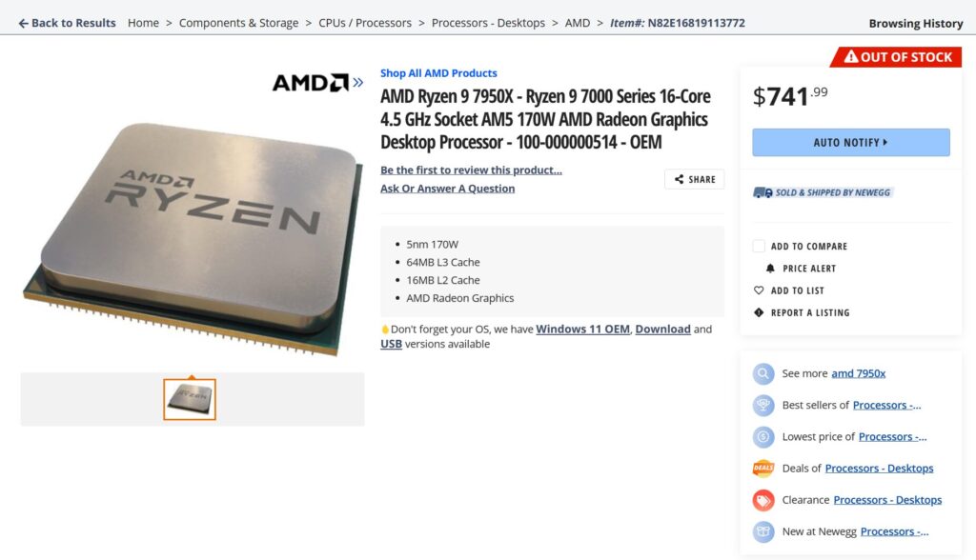This screenshot has height=560, width=976.
Task: Click the Share button
Action: (x=694, y=179)
